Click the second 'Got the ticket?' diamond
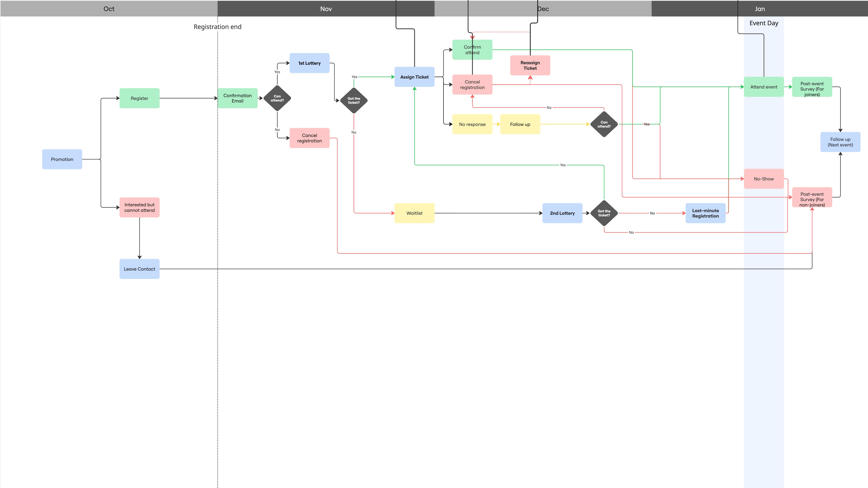This screenshot has height=488, width=868. [x=604, y=213]
